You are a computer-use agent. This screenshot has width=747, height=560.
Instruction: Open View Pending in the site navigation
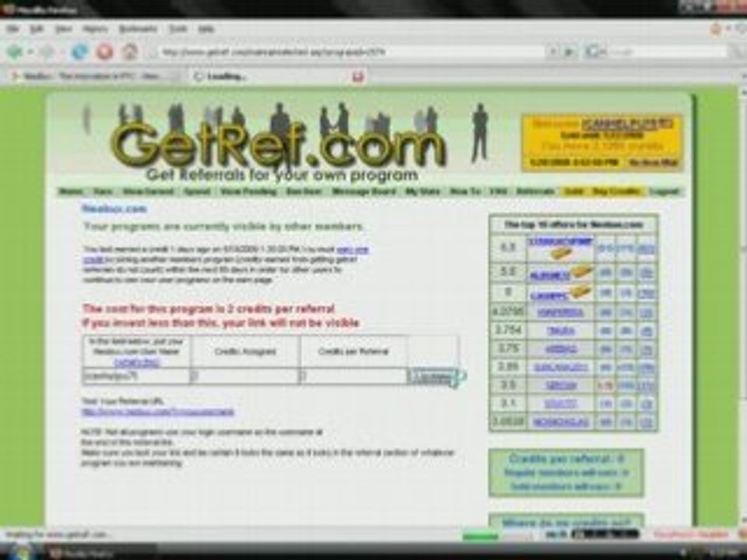[248, 191]
